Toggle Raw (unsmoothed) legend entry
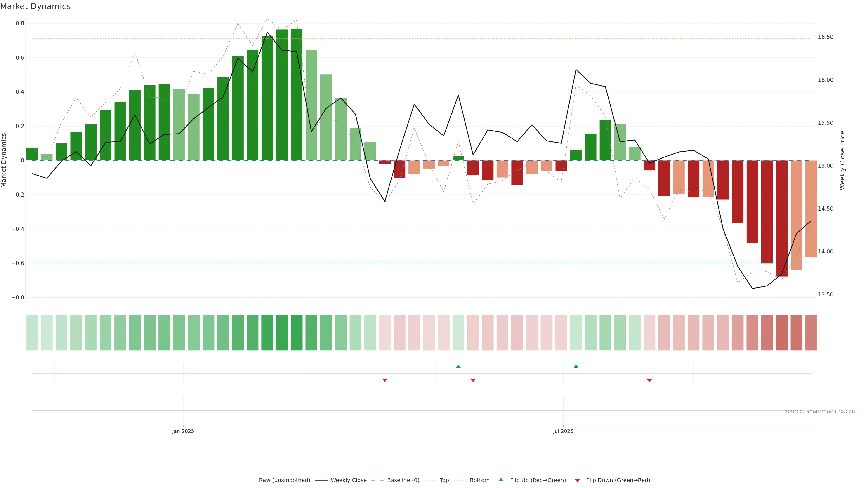Viewport: 868px width, 488px height. (284, 480)
